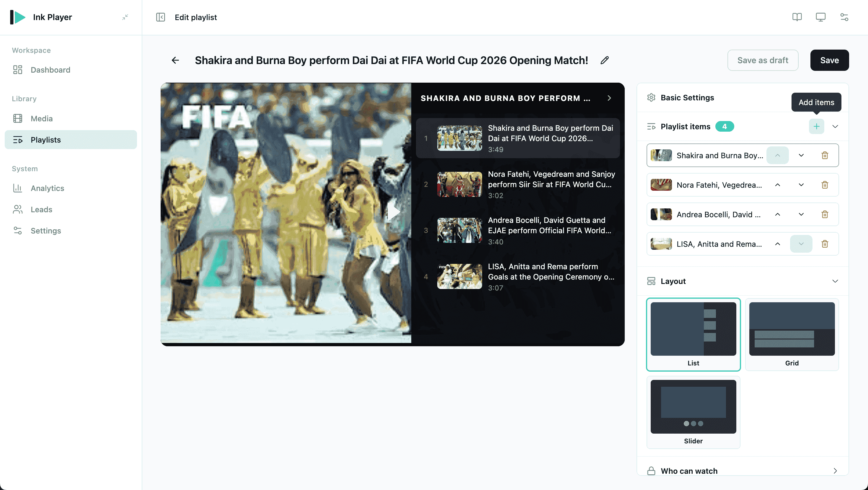Collapse the Layout section chevron

click(x=835, y=281)
